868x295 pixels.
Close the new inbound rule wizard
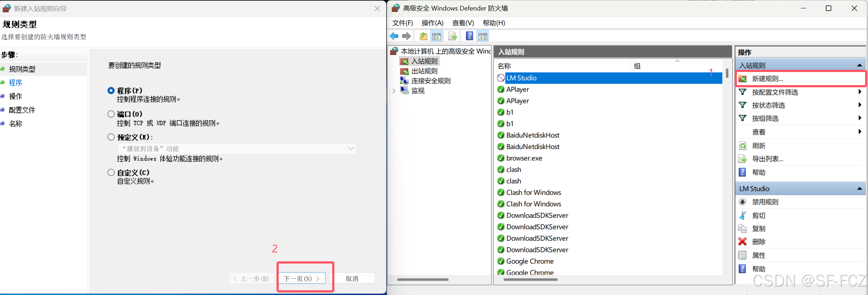tap(377, 8)
